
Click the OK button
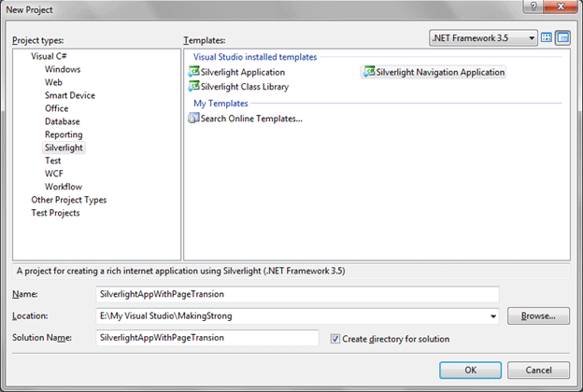tap(470, 371)
